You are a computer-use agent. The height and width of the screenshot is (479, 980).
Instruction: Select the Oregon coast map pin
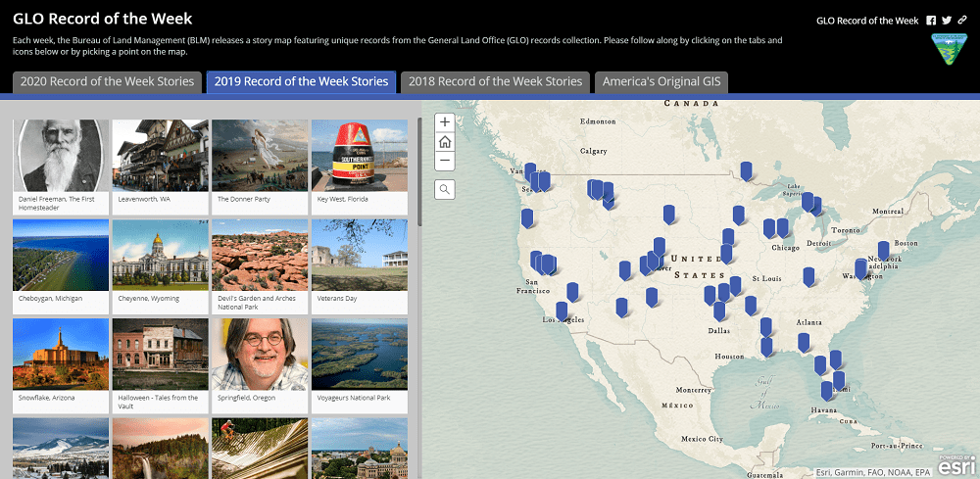[x=527, y=217]
